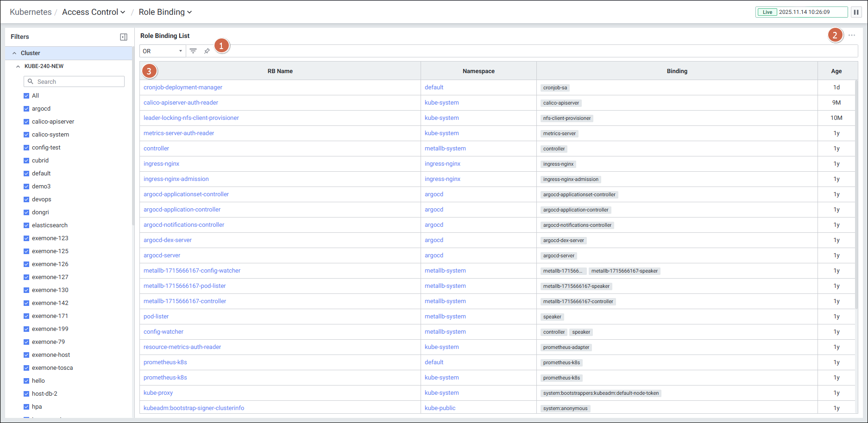The image size is (868, 423).
Task: Click the Kubernetes breadcrumb root
Action: pos(31,12)
